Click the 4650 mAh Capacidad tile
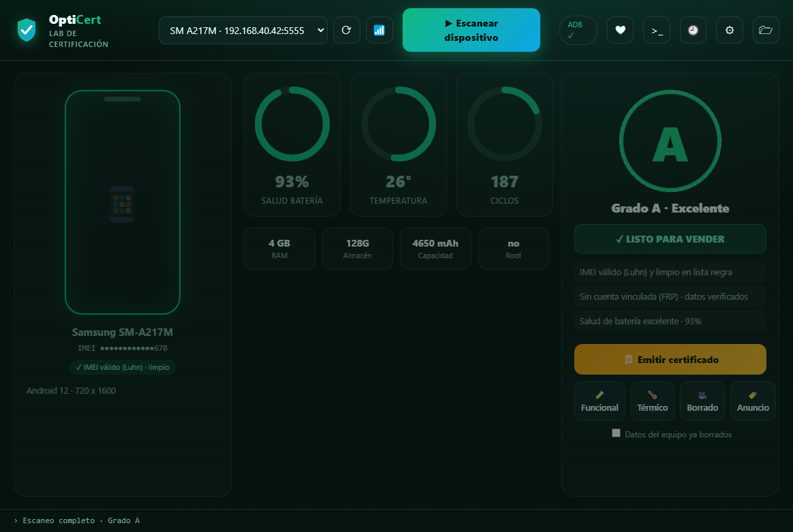Viewport: 793px width, 532px height. (x=435, y=249)
